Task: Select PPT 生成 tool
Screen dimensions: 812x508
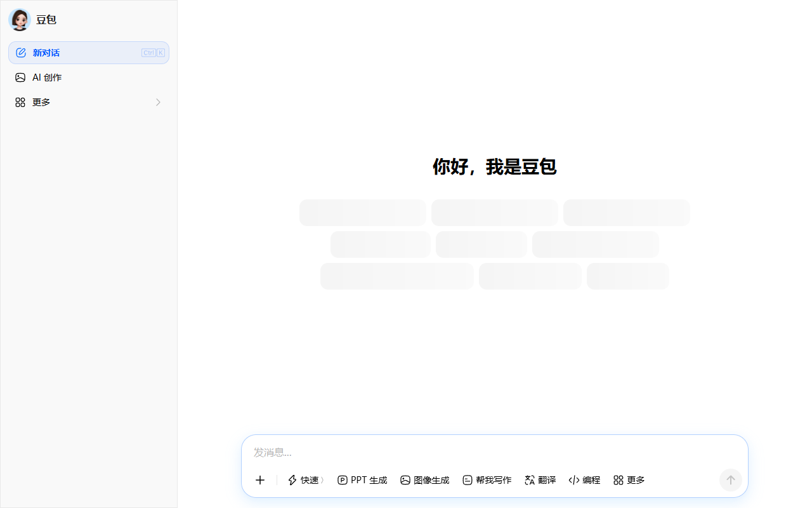Action: click(x=362, y=480)
